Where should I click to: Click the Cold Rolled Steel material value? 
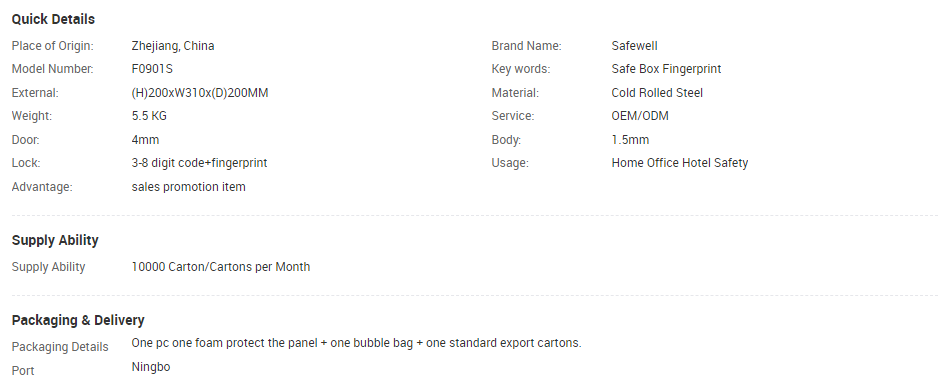coord(657,93)
